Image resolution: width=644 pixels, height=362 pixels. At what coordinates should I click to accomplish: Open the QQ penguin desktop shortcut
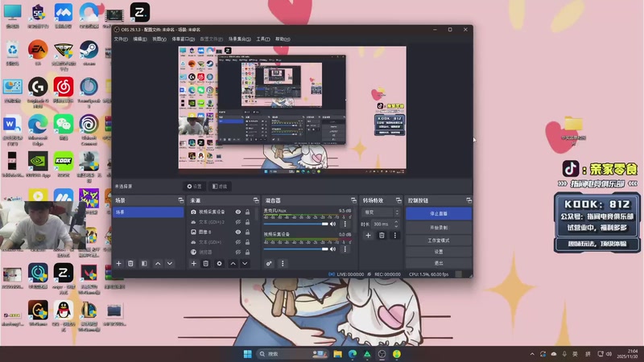point(64,315)
